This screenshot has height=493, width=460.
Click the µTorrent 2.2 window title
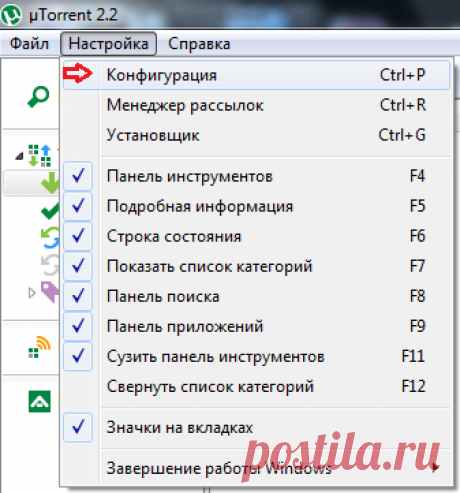73,15
